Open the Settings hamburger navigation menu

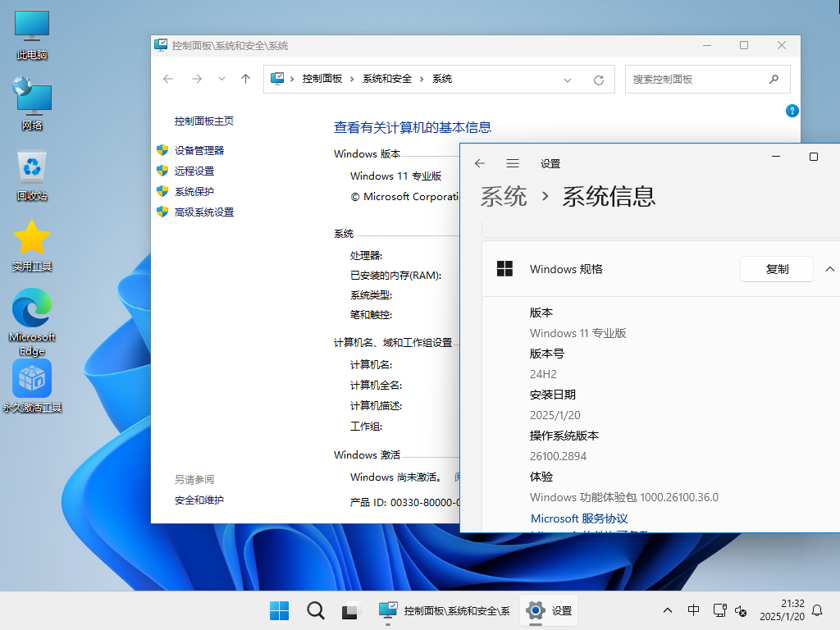coord(513,163)
